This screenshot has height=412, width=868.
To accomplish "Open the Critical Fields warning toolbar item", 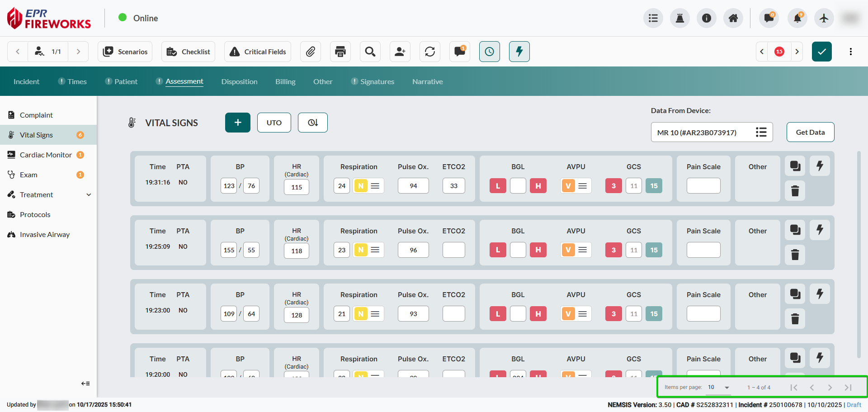I will pyautogui.click(x=257, y=52).
